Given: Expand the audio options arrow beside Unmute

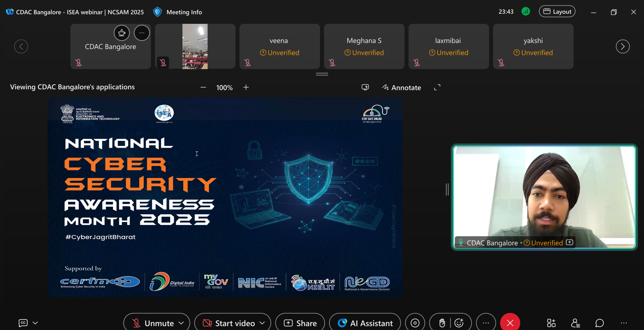Looking at the screenshot, I should [181, 323].
